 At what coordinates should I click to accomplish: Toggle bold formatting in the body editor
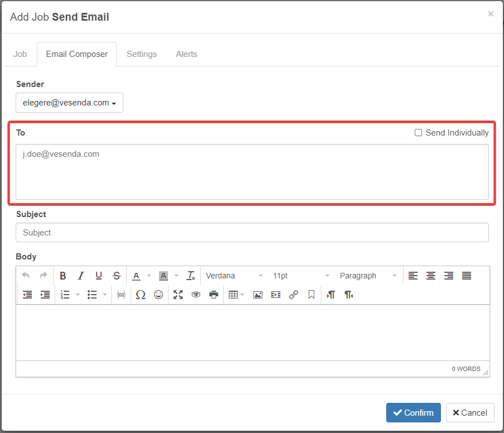pyautogui.click(x=63, y=276)
